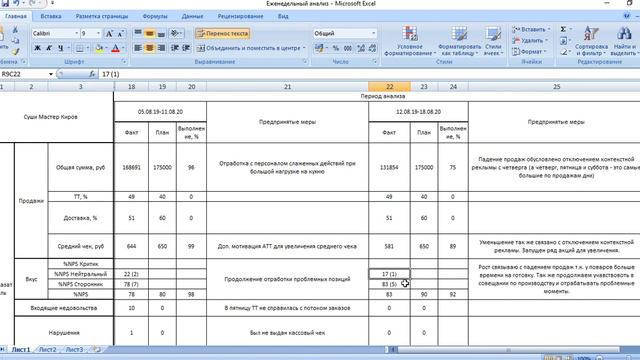The width and height of the screenshot is (640, 360).
Task: Click the Save icon in quick access toolbar
Action: [x=5, y=3]
